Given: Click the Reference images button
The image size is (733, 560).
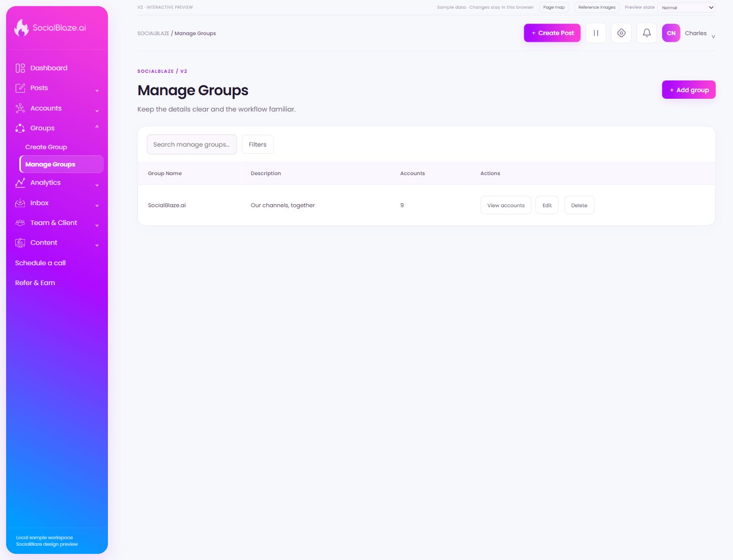Looking at the screenshot, I should (x=597, y=8).
